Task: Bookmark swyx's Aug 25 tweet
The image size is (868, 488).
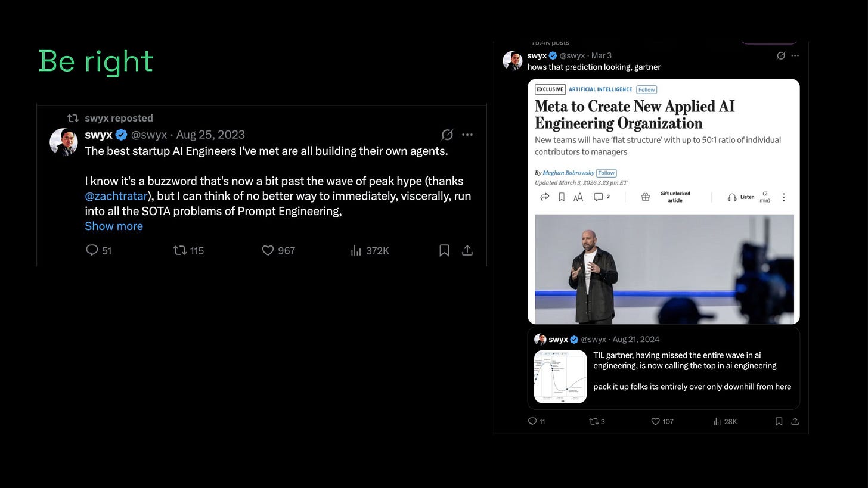Action: [444, 250]
